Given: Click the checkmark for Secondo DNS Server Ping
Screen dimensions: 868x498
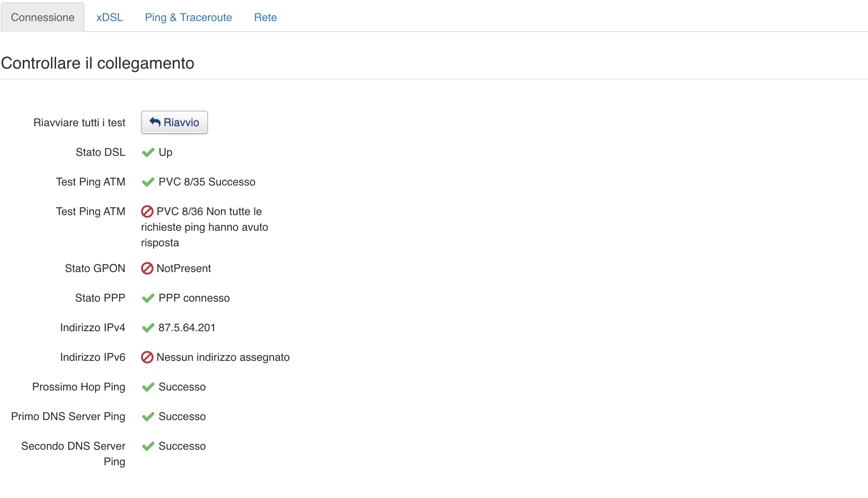Looking at the screenshot, I should pyautogui.click(x=148, y=446).
